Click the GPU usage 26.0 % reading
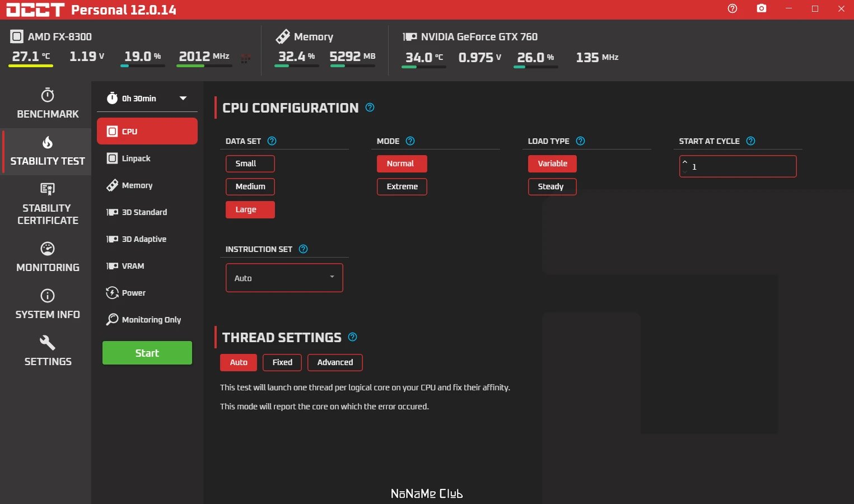Image resolution: width=854 pixels, height=504 pixels. pos(535,58)
